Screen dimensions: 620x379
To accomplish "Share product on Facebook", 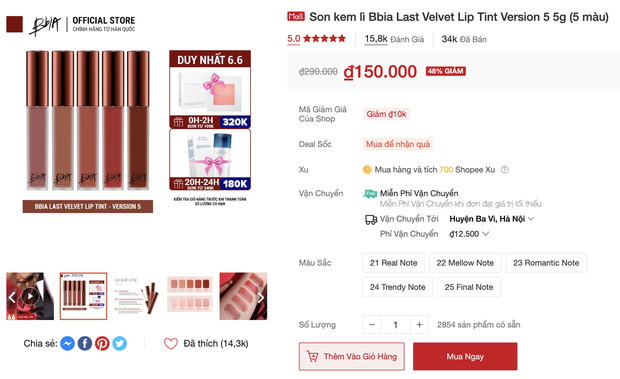I will (x=85, y=343).
